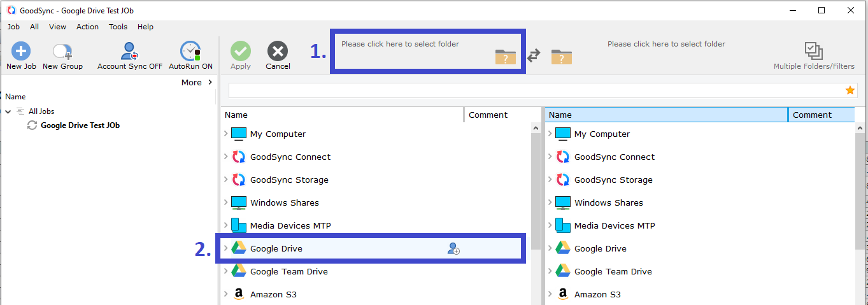Click the Cancel X icon
This screenshot has width=868, height=305.
[x=278, y=52]
